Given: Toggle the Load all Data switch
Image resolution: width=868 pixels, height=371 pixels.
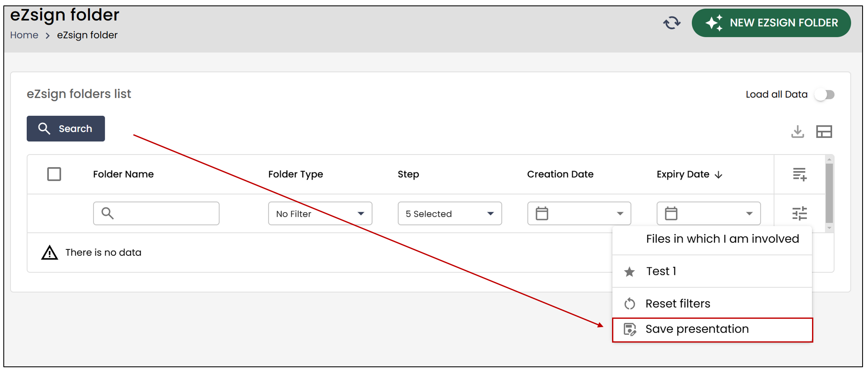Looking at the screenshot, I should point(825,95).
